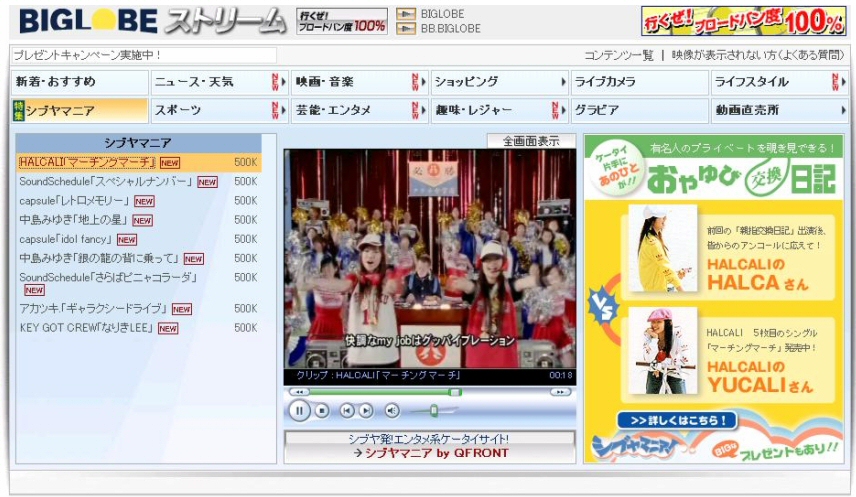The height and width of the screenshot is (497, 856).
Task: Open the コンテンツ一覧 link
Action: tap(619, 55)
